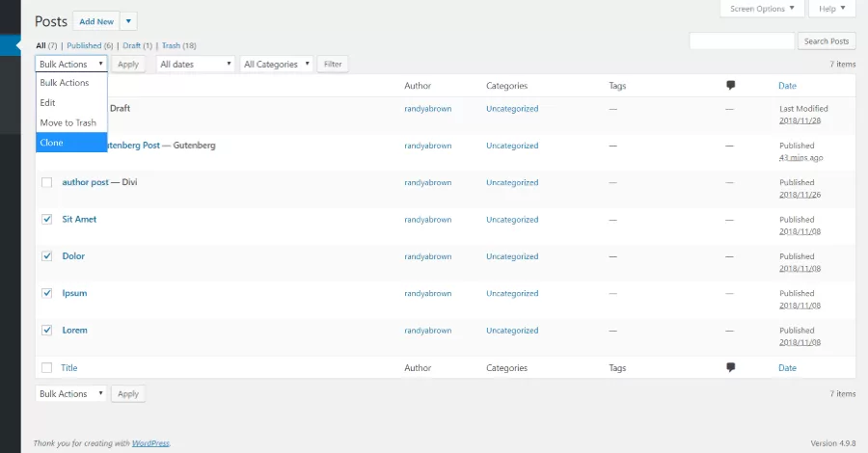Uncheck the Sit Amet post checkbox
868x453 pixels.
pyautogui.click(x=46, y=219)
